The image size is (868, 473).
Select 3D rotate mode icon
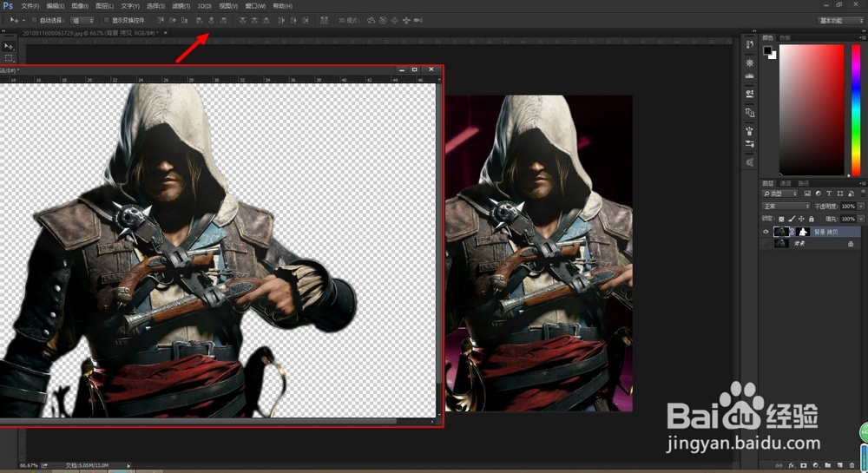click(x=371, y=20)
